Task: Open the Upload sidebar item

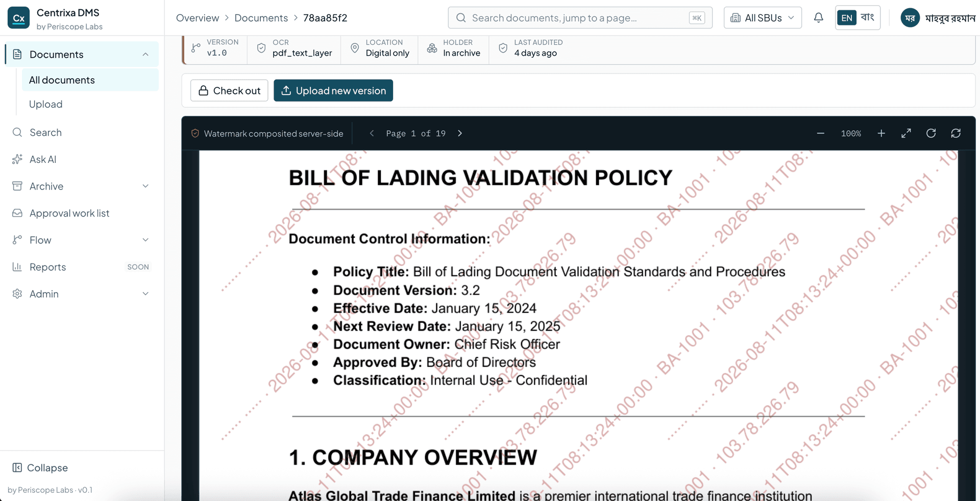Action: (90, 104)
